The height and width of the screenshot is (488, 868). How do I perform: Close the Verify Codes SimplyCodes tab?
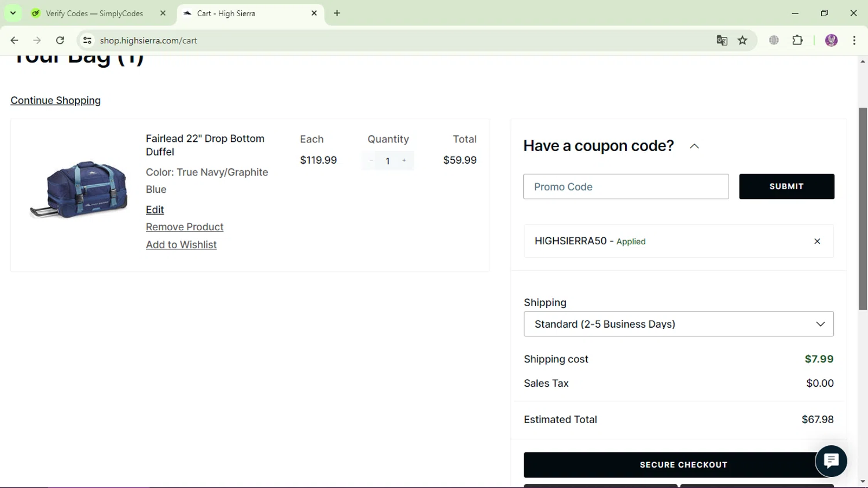coord(163,13)
